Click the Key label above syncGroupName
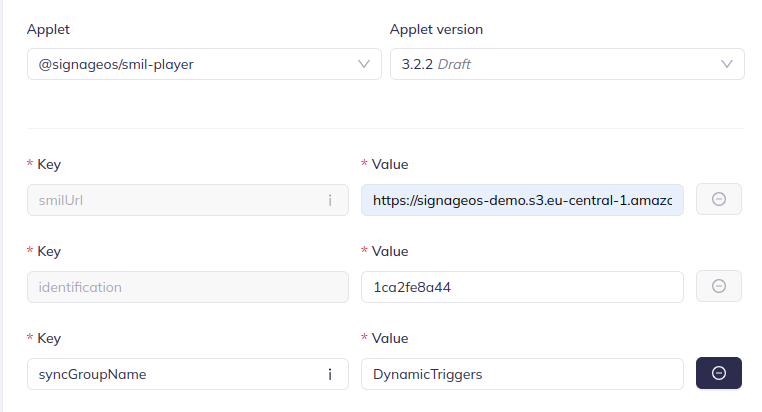 coord(50,338)
